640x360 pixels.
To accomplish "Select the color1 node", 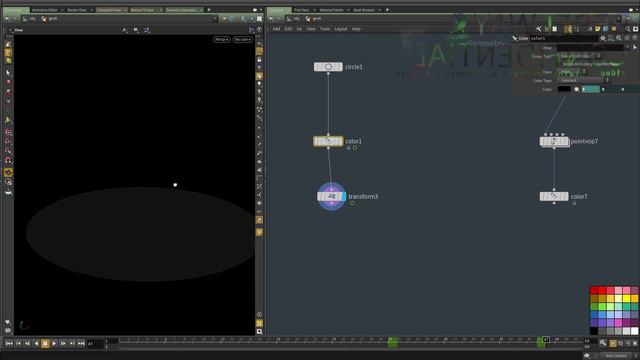I will (x=328, y=141).
